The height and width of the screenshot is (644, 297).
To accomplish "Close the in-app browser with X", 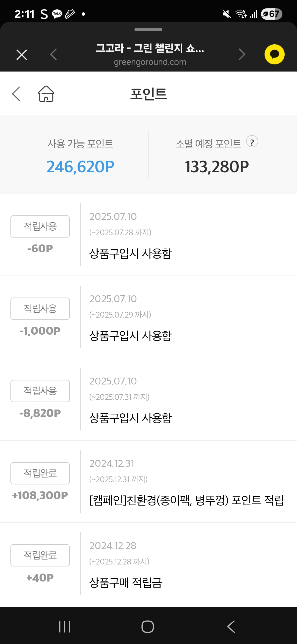I will pyautogui.click(x=22, y=54).
